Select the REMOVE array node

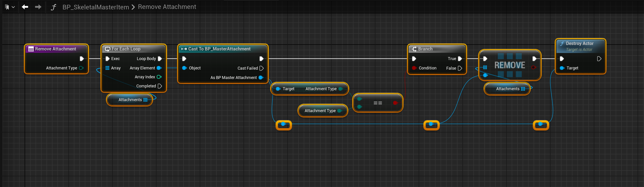click(509, 65)
